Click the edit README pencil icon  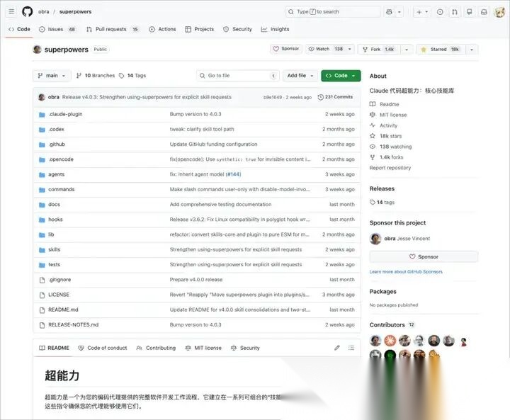337,348
